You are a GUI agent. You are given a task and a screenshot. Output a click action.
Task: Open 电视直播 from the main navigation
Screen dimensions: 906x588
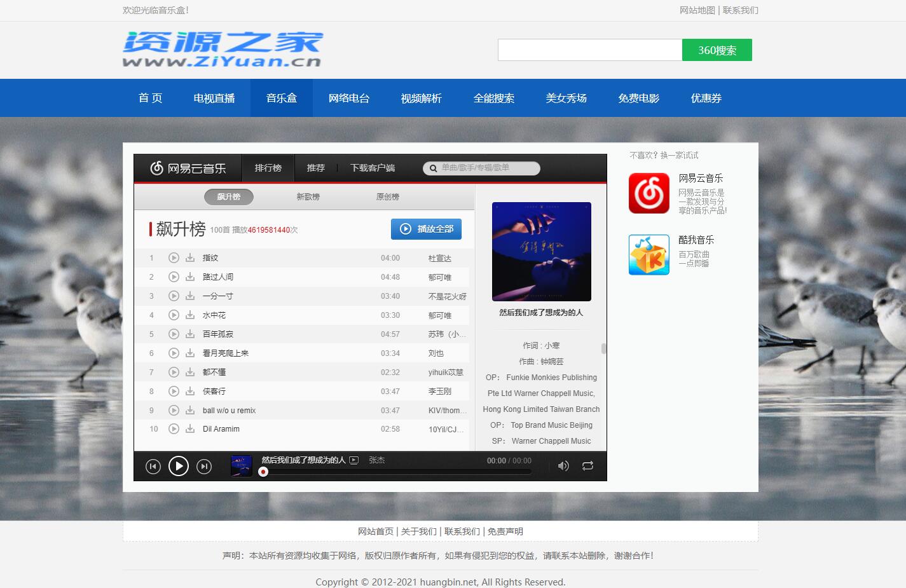[213, 98]
